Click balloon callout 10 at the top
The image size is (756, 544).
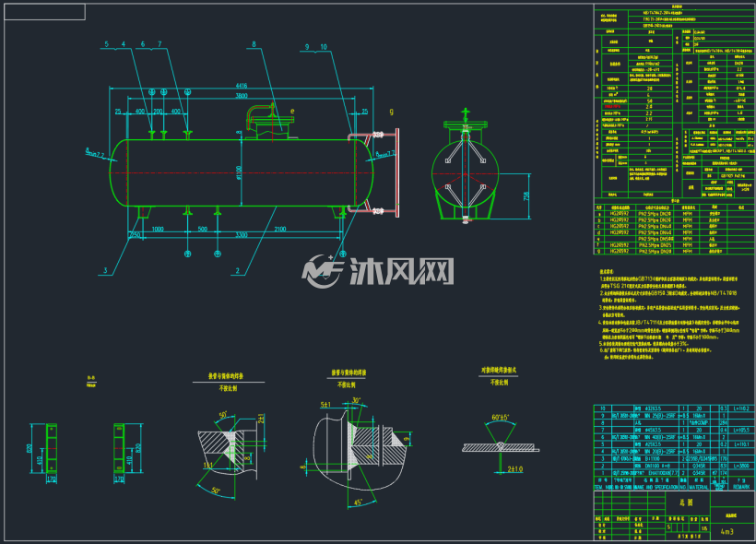click(x=324, y=47)
